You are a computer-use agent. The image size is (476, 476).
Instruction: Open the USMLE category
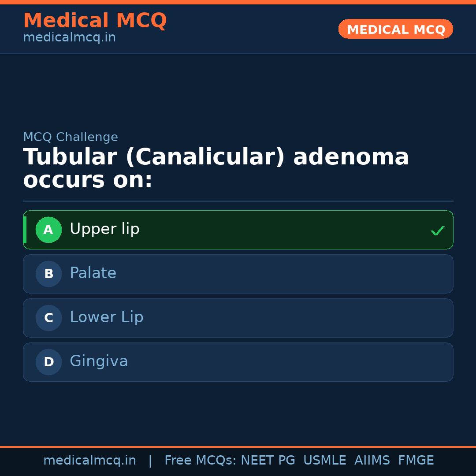[325, 460]
